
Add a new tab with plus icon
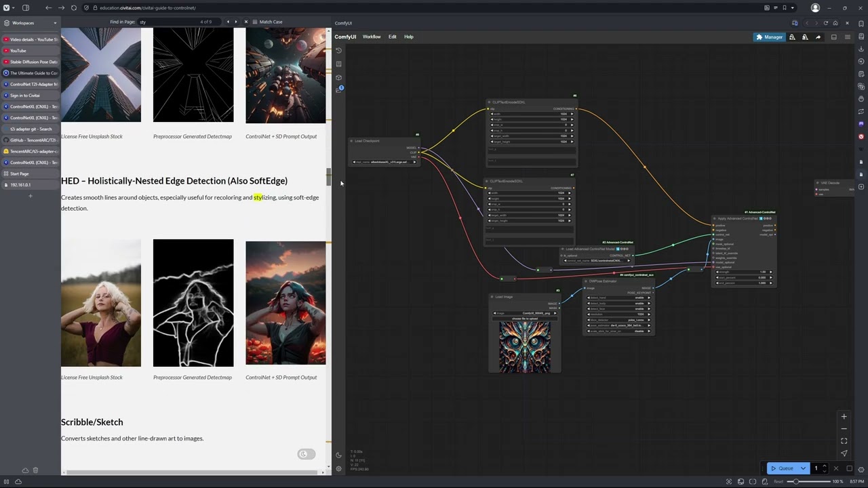(30, 196)
